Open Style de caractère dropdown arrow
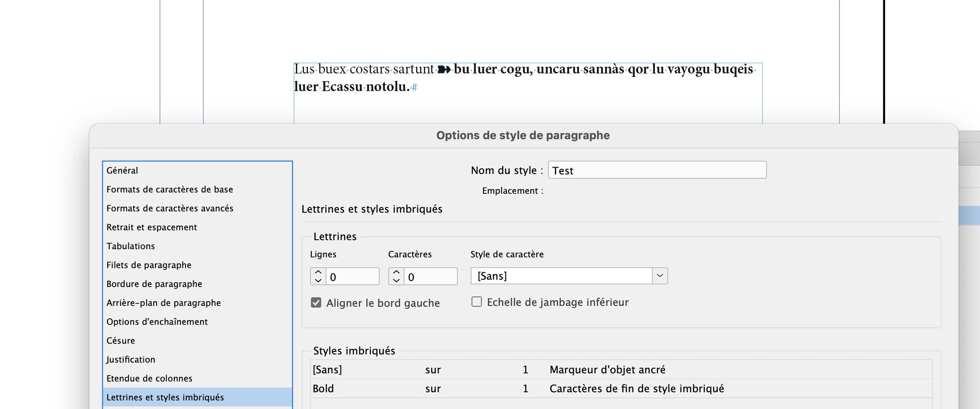This screenshot has width=980, height=409. click(x=660, y=276)
